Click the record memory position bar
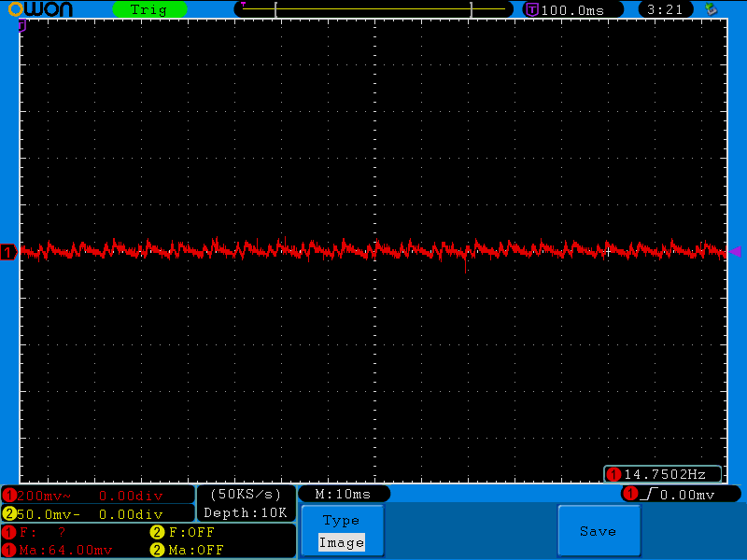 pos(373,9)
